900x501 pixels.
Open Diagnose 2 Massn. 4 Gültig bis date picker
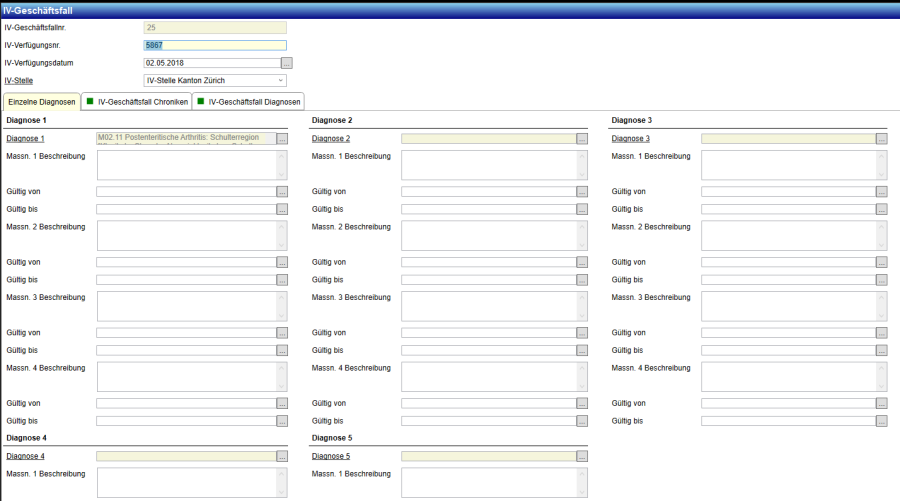tap(582, 421)
